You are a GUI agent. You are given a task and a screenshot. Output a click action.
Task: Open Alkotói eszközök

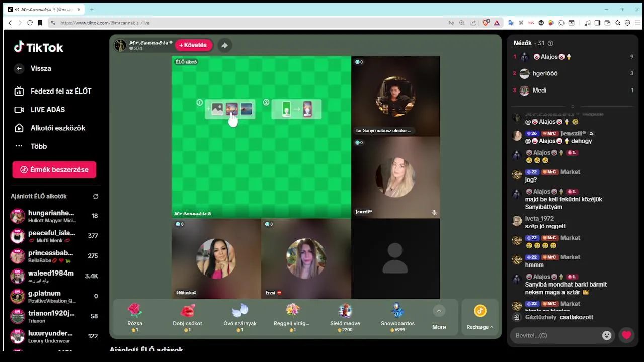point(50,128)
